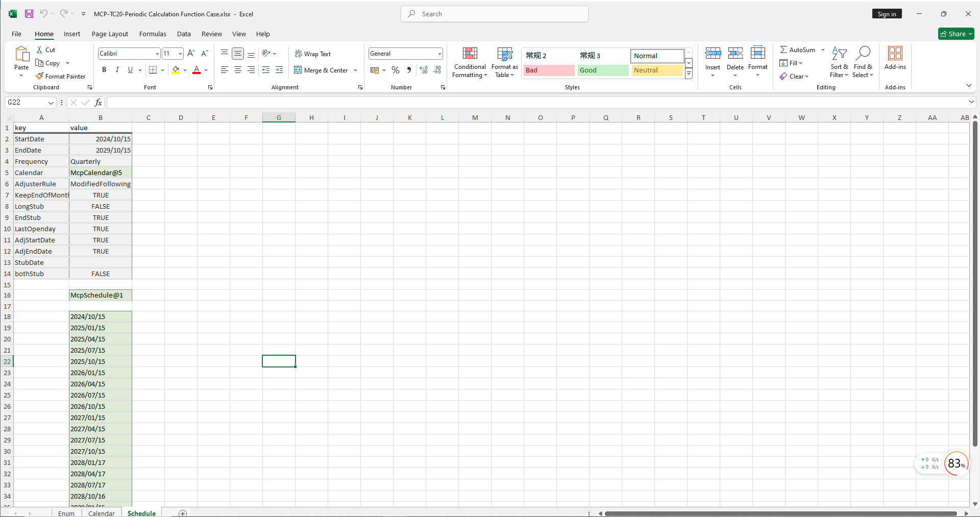Apply Percent Style format

pos(396,70)
